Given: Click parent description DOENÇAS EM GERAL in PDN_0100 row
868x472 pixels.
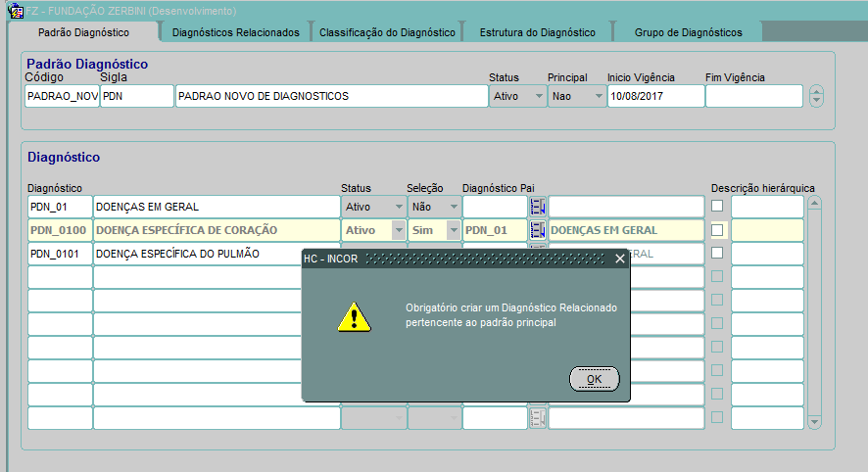Looking at the screenshot, I should pos(626,230).
